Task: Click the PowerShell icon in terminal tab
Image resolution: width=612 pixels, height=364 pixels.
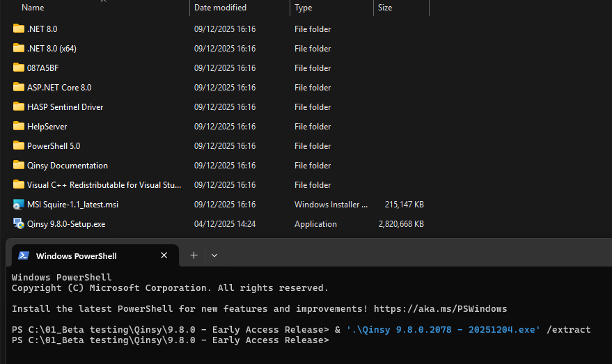Action: click(x=24, y=255)
